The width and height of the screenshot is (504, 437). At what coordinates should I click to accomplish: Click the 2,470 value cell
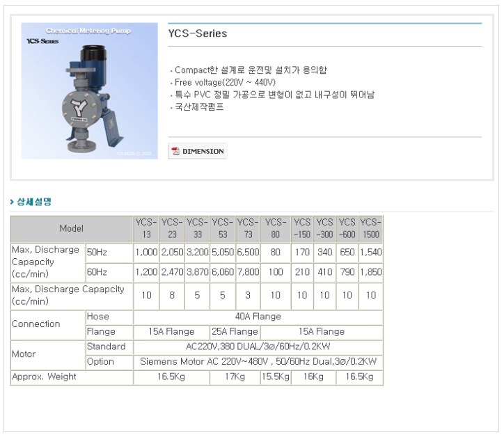tap(172, 273)
